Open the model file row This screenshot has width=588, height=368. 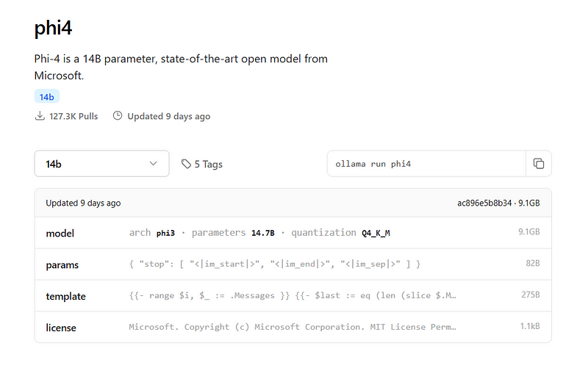pos(293,233)
